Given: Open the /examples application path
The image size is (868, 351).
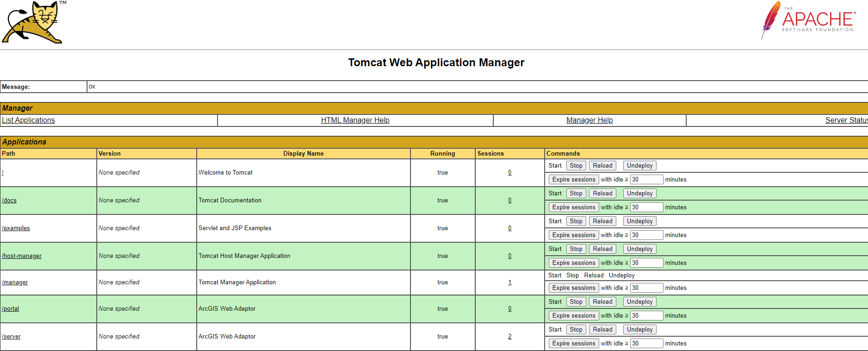Looking at the screenshot, I should point(16,228).
